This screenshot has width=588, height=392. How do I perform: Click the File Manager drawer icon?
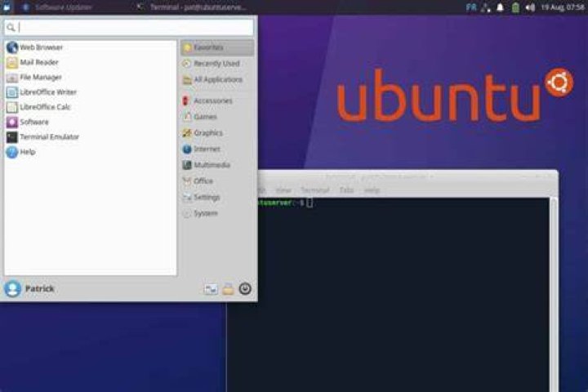12,78
